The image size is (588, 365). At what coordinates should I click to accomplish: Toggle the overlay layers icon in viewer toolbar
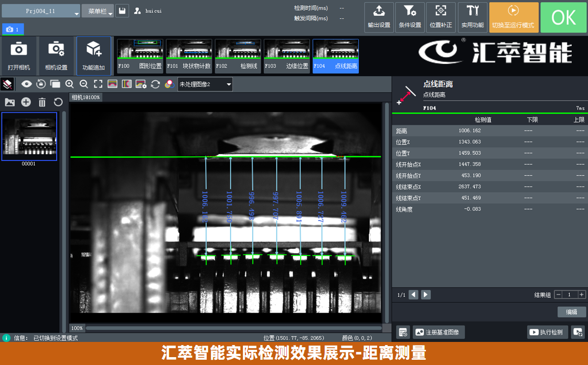55,84
